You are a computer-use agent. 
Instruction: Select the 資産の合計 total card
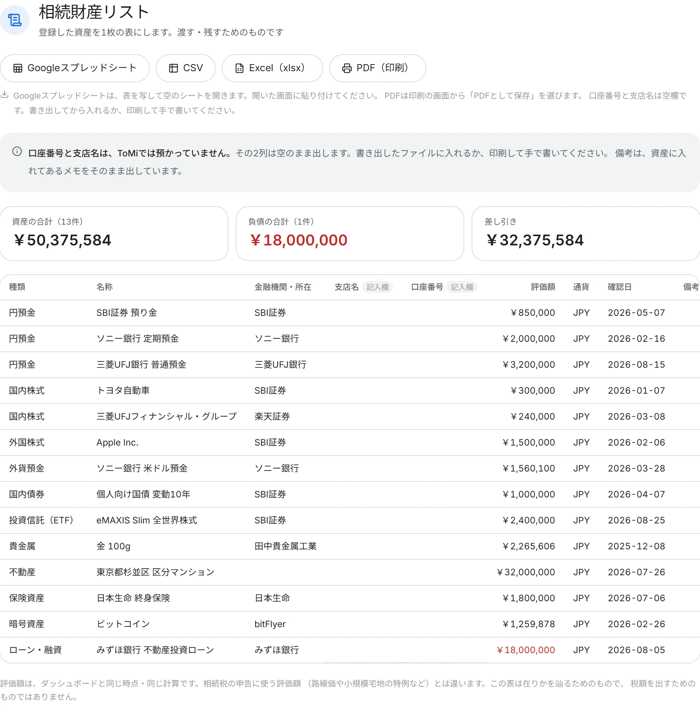(114, 234)
